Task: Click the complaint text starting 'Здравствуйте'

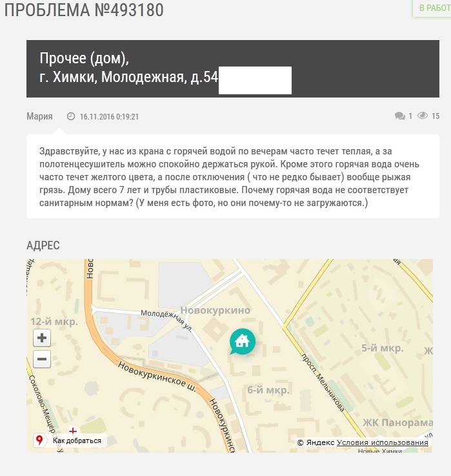Action: [x=229, y=177]
